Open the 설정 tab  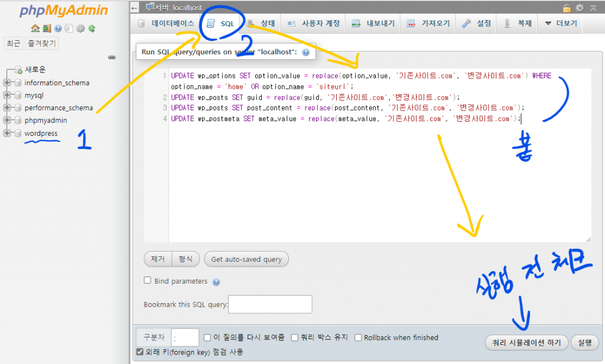point(476,24)
